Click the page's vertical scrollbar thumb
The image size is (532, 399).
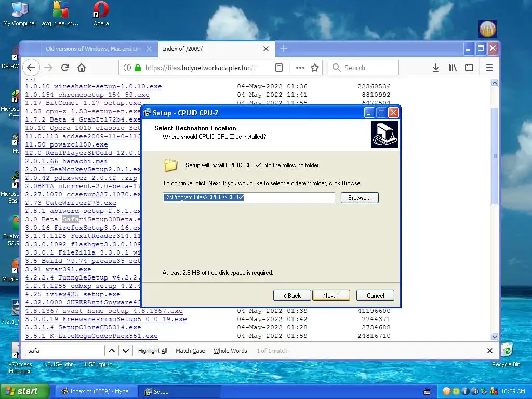click(x=495, y=156)
